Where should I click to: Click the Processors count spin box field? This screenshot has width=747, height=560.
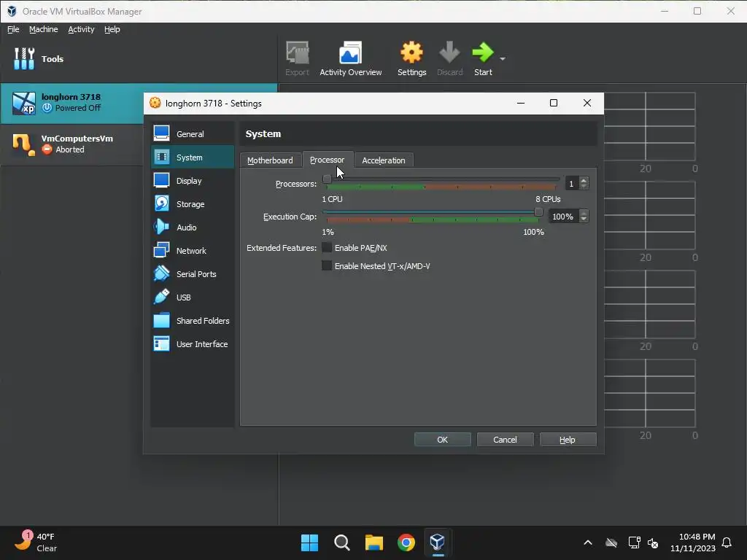coord(571,183)
